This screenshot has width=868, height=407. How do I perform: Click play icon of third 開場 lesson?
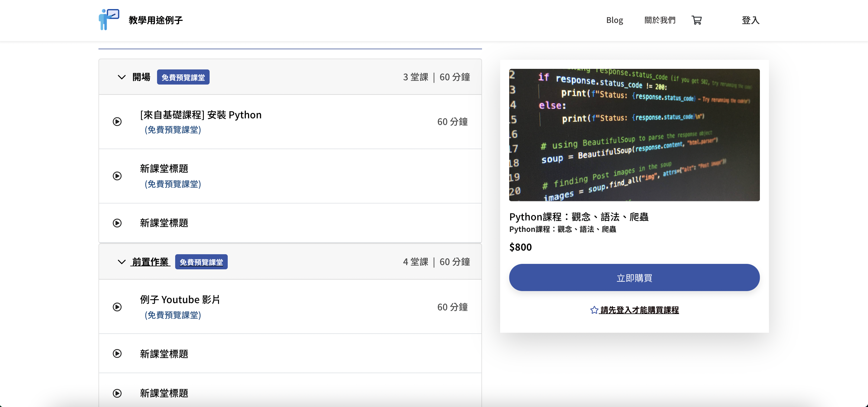coord(117,223)
